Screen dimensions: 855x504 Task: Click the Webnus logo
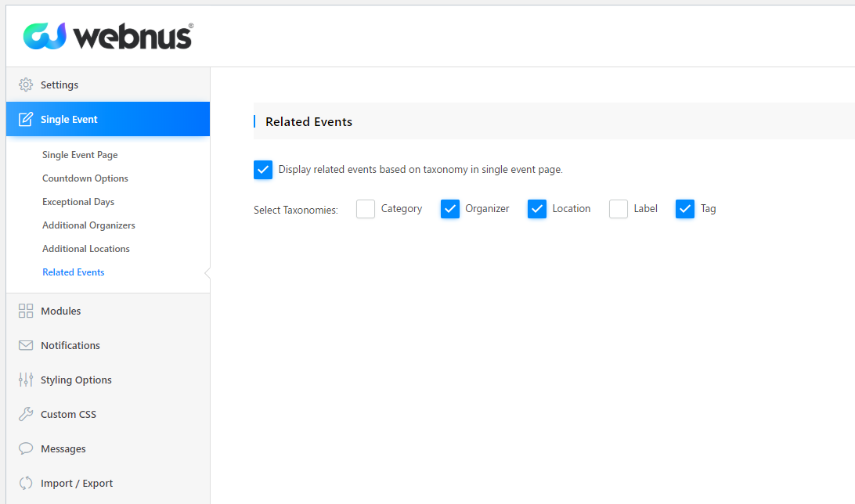[108, 37]
